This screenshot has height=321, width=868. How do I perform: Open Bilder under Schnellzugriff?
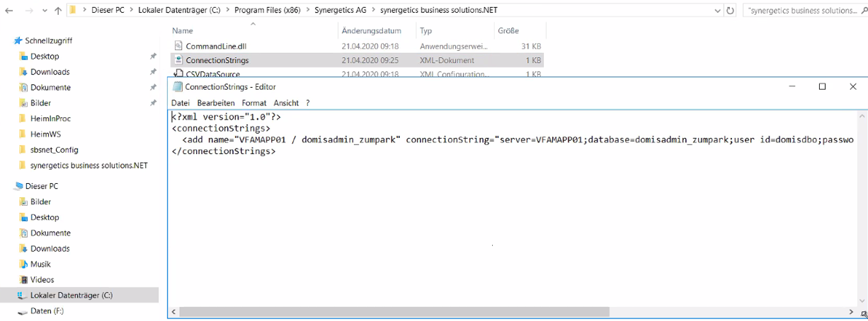(40, 103)
